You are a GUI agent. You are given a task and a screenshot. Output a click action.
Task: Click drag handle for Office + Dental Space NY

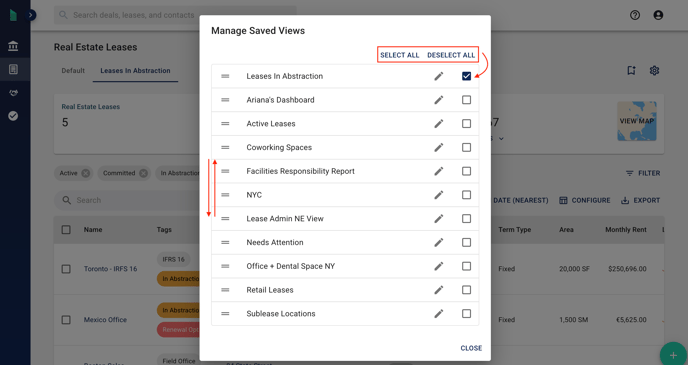[x=225, y=266]
